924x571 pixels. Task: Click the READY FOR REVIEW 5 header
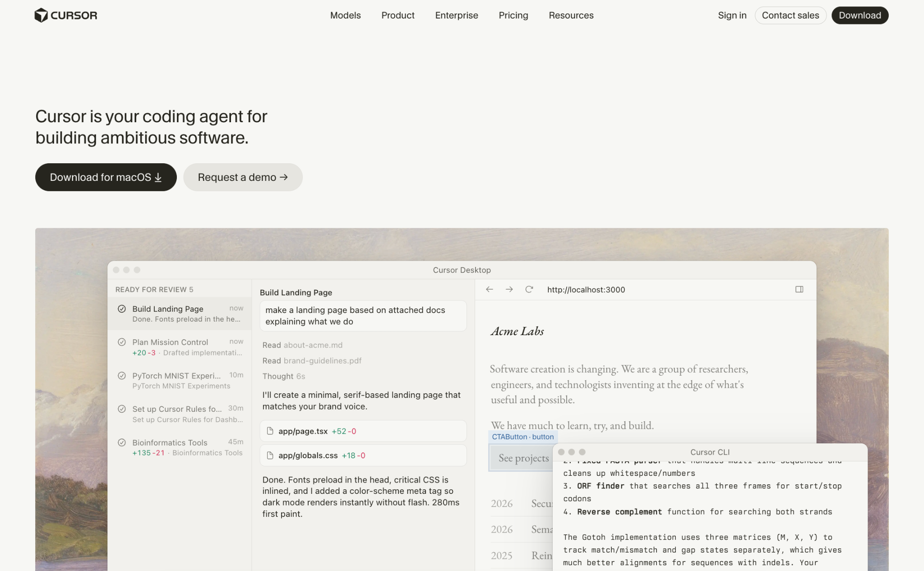[x=154, y=290]
